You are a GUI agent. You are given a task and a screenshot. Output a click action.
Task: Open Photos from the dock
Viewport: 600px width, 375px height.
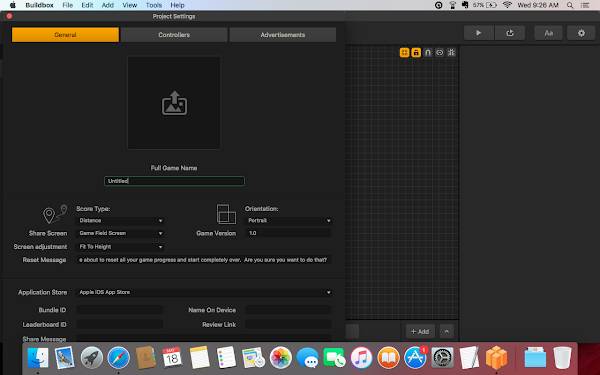pyautogui.click(x=280, y=358)
